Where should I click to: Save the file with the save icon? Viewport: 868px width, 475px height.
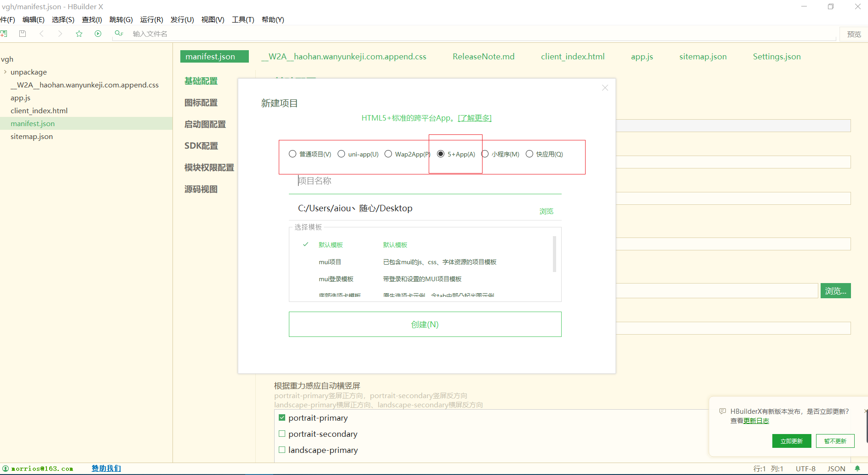pos(22,33)
